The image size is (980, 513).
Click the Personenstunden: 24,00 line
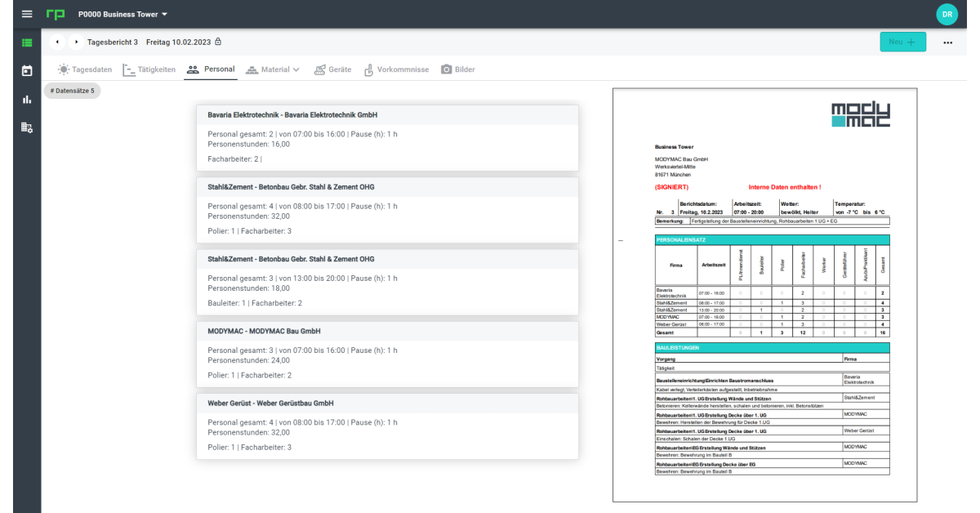click(248, 359)
